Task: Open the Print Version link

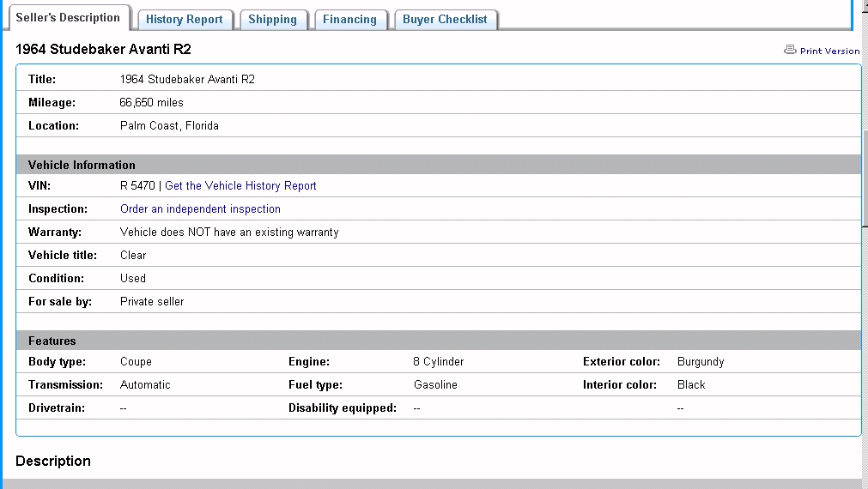Action: pyautogui.click(x=830, y=51)
